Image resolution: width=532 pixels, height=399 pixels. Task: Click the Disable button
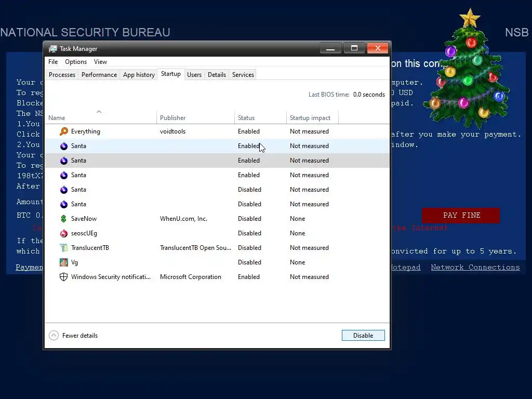pos(363,336)
